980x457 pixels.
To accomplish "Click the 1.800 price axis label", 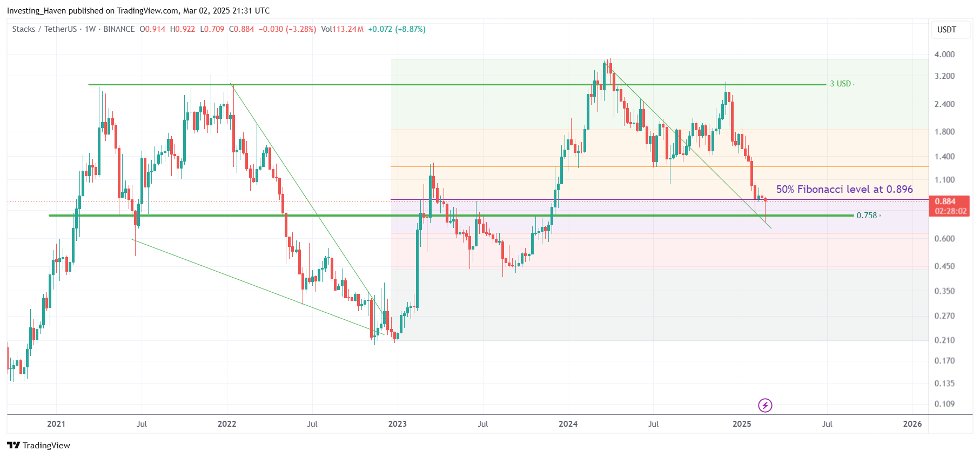I will click(x=944, y=132).
